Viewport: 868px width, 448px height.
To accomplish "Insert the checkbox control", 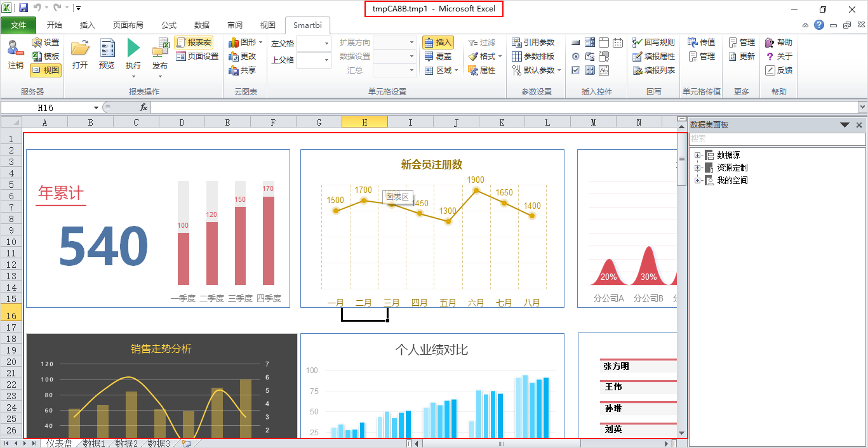I will (575, 70).
